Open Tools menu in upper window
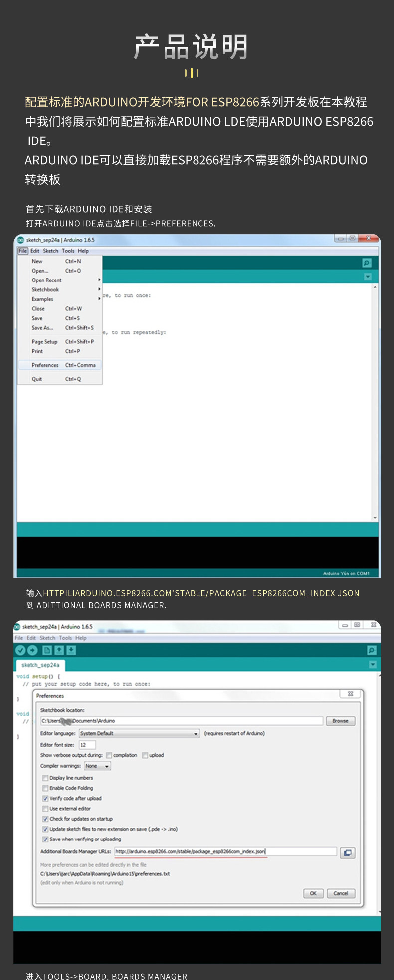This screenshot has height=980, width=394. (x=68, y=251)
